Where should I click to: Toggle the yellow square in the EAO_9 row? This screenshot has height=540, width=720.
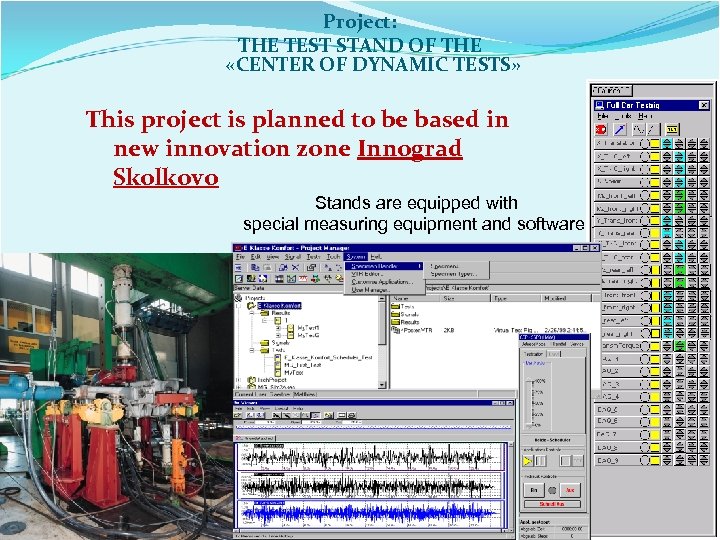pyautogui.click(x=655, y=460)
